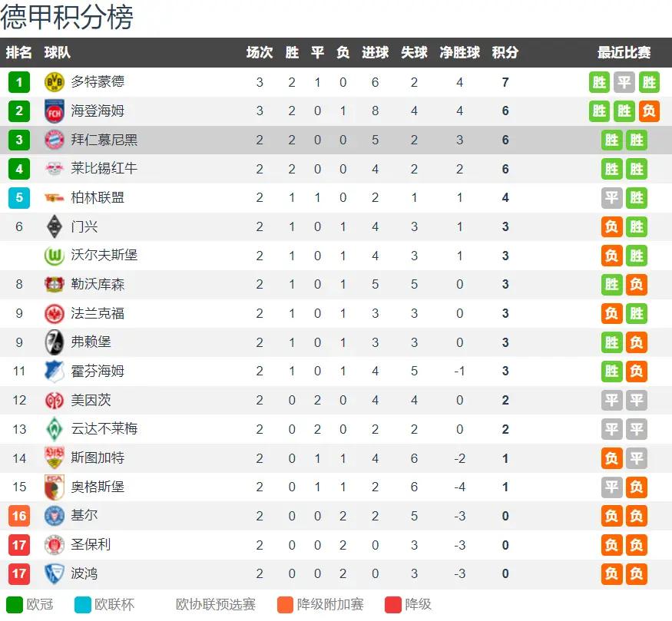This screenshot has width=672, height=621.
Task: Click the Heidenheim FCH team logo
Action: pyautogui.click(x=55, y=111)
